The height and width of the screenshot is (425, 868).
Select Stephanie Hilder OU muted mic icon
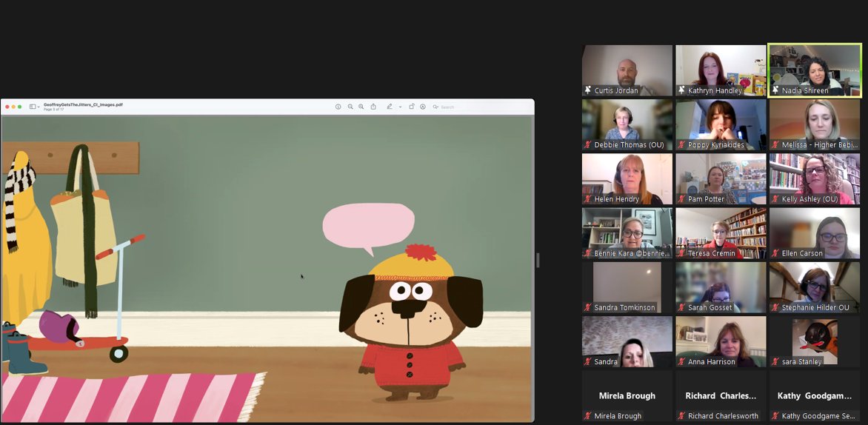point(775,307)
